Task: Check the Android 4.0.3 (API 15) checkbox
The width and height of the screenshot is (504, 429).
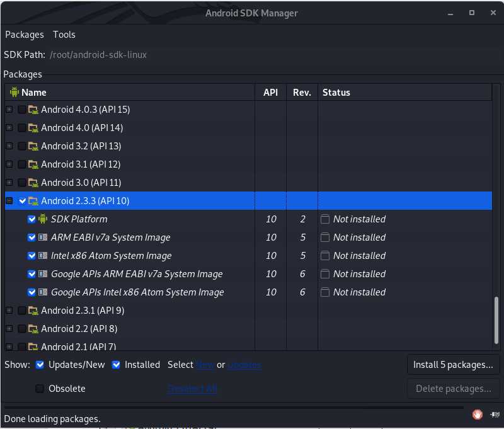Action: click(x=22, y=110)
